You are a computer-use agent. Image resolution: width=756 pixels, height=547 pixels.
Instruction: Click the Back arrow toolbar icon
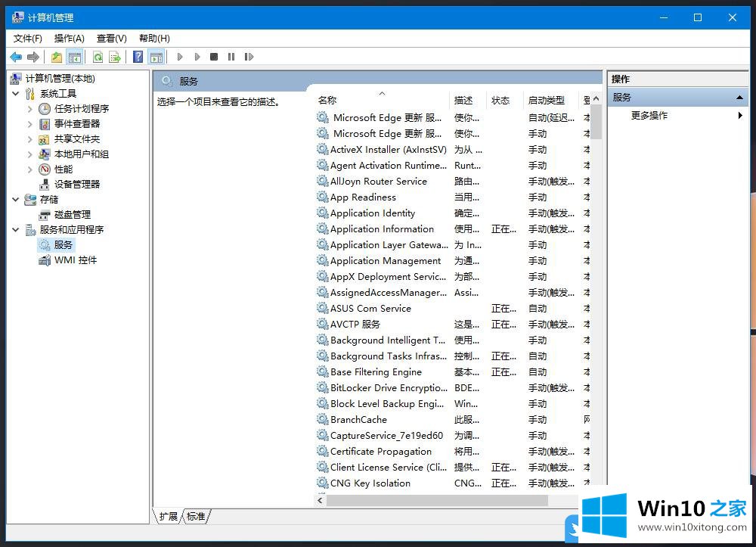click(16, 57)
